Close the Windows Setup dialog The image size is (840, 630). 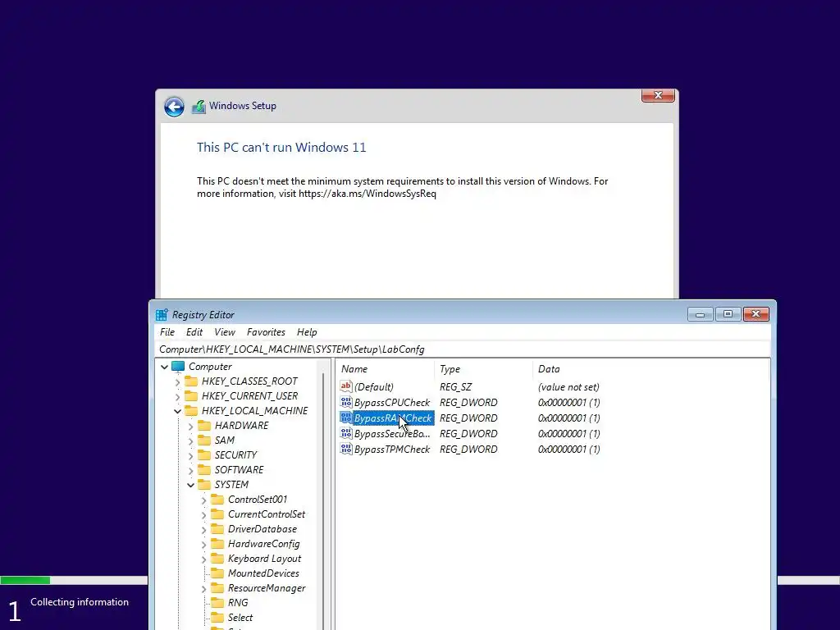[658, 95]
